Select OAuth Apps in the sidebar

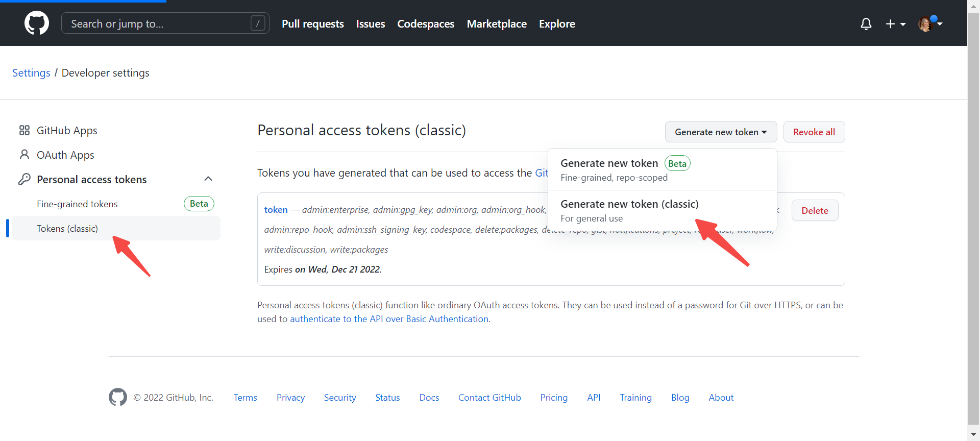pos(116,155)
